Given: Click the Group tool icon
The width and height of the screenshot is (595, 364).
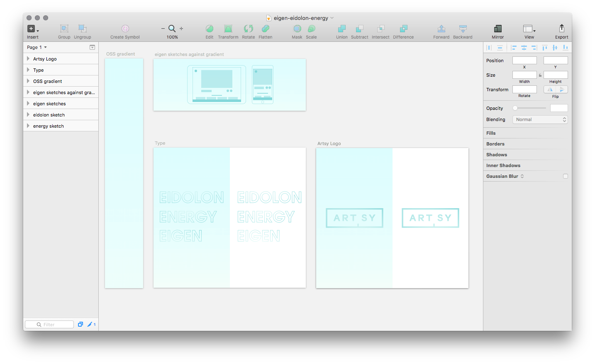Looking at the screenshot, I should click(64, 29).
